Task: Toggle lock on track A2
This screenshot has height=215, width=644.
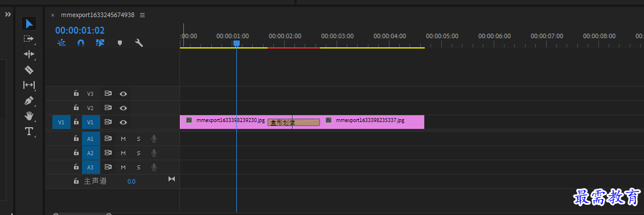Action: tap(76, 153)
